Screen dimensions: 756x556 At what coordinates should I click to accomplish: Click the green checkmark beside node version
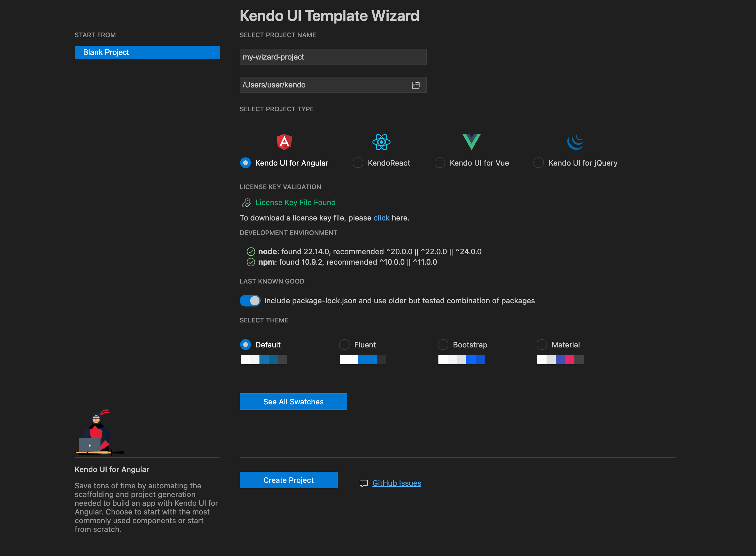coord(251,251)
